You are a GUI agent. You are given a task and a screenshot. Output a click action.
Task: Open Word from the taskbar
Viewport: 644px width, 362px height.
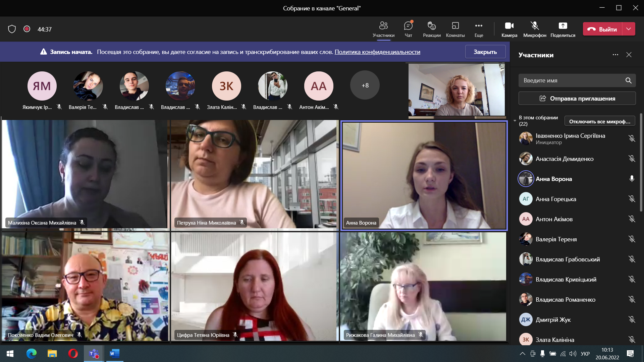click(114, 354)
